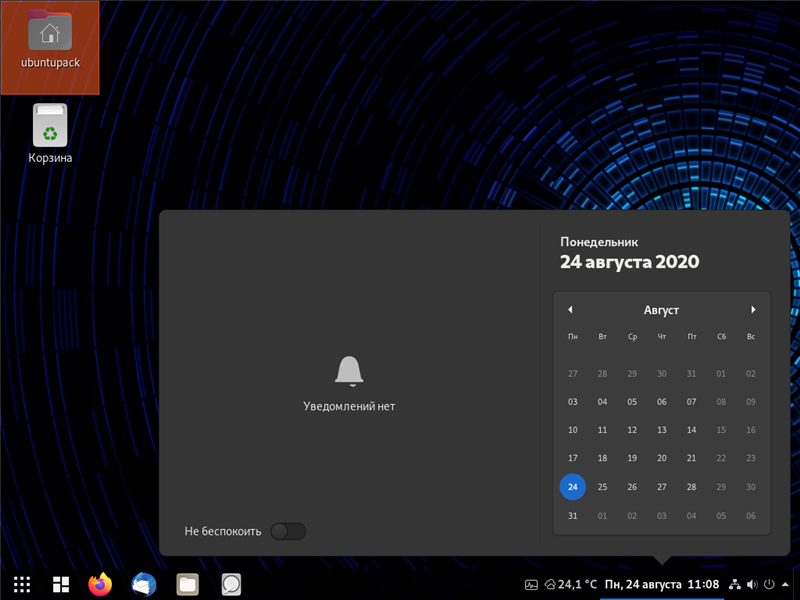Click the 24 августа 2020 date heading
The width and height of the screenshot is (800, 600).
click(630, 262)
